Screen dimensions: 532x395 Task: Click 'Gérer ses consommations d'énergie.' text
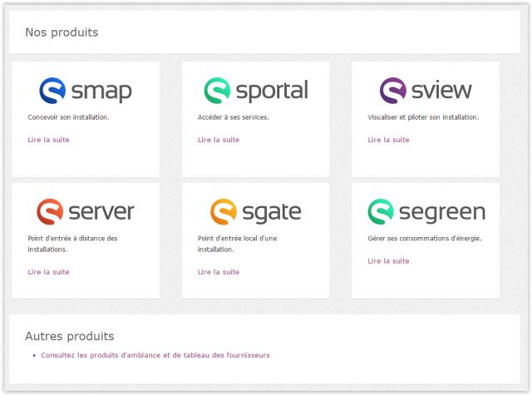pyautogui.click(x=425, y=238)
